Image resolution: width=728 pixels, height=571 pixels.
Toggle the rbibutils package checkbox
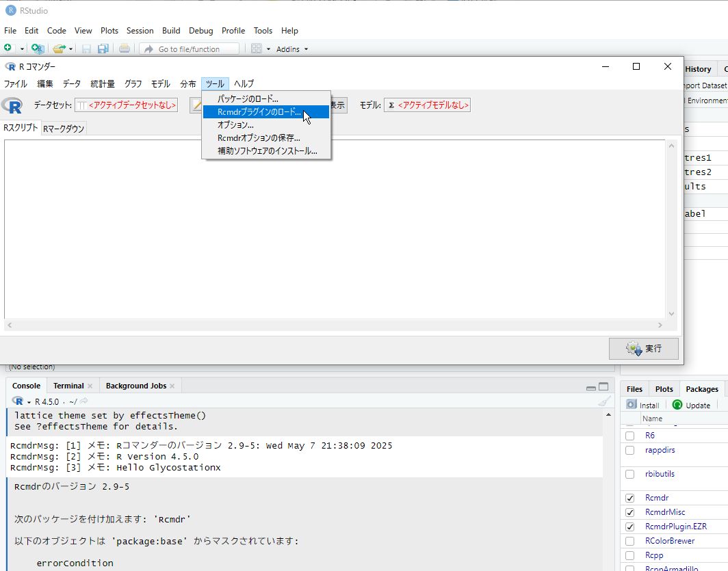629,474
